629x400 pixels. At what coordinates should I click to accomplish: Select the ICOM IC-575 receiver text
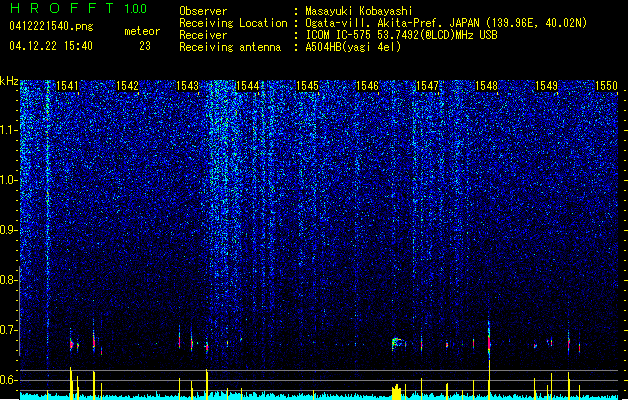tap(401, 35)
